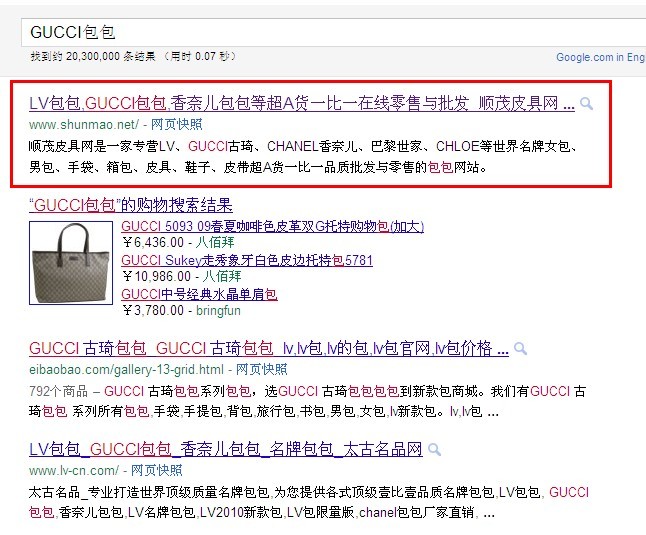This screenshot has width=646, height=535.
Task: Open 网页快照 for www.lv-cn.com
Action: (157, 470)
